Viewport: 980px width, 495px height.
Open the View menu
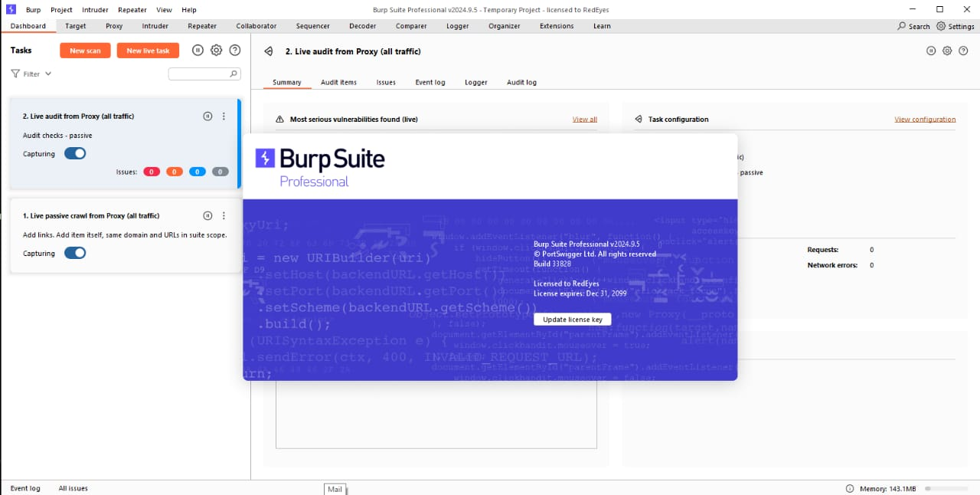click(164, 10)
